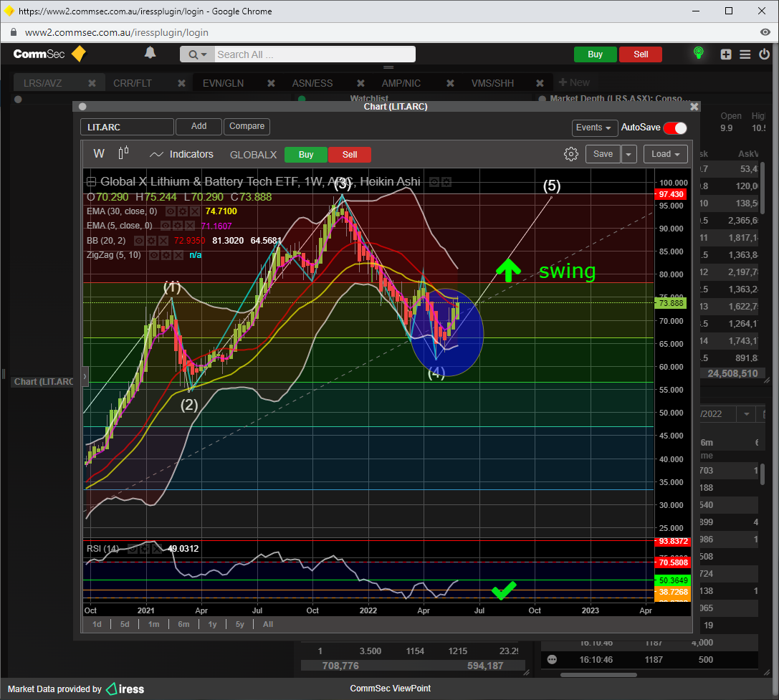Add a new tab with + New
The image size is (779, 700).
[574, 82]
